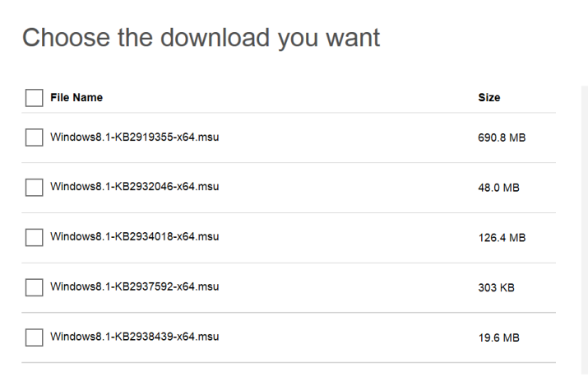Tick the select-all checkbox beside File Name

click(x=34, y=98)
